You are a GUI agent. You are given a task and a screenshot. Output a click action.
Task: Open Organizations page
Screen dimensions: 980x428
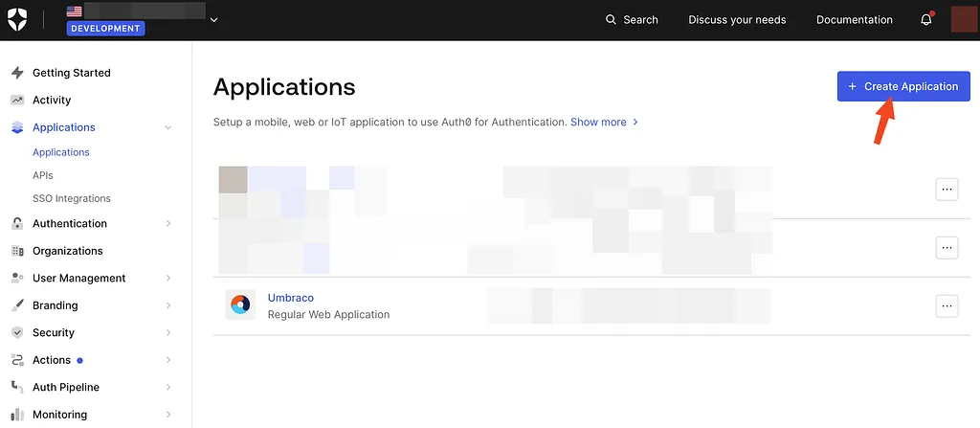click(x=68, y=251)
